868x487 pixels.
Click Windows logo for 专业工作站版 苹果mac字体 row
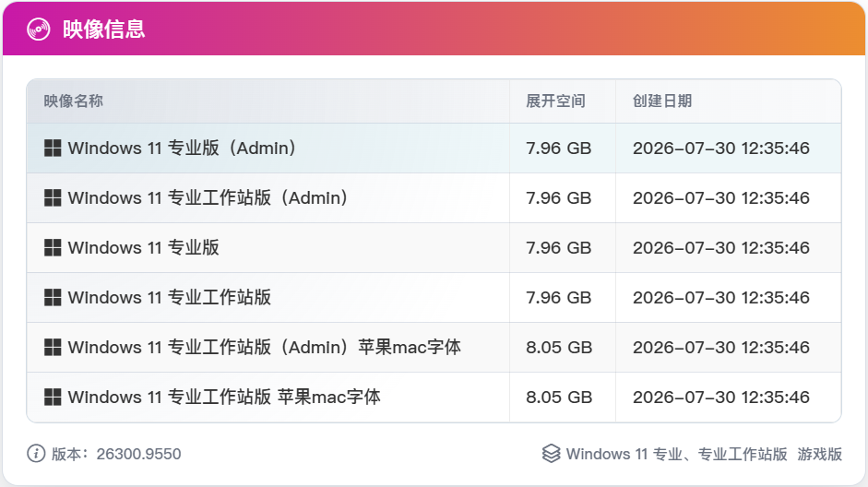click(x=53, y=398)
